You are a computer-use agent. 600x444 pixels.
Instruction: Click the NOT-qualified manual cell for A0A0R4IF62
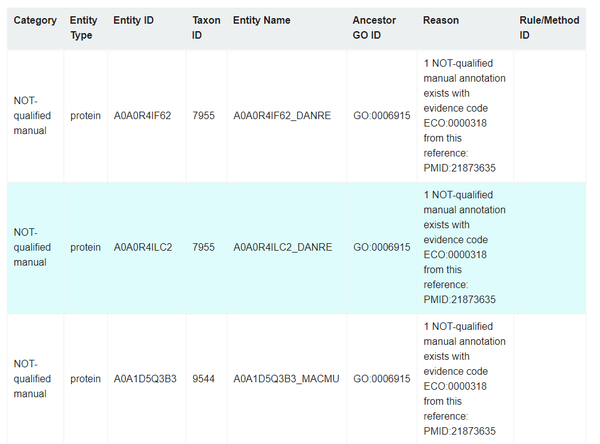click(32, 115)
